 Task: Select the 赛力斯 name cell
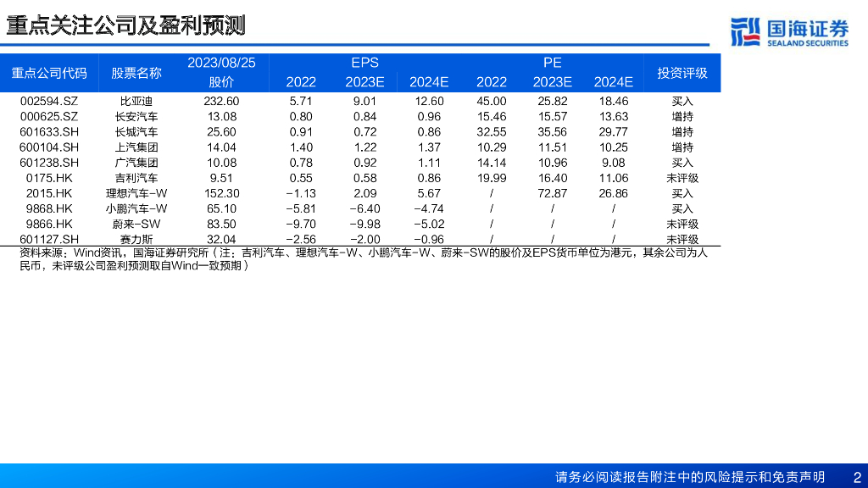(x=136, y=240)
